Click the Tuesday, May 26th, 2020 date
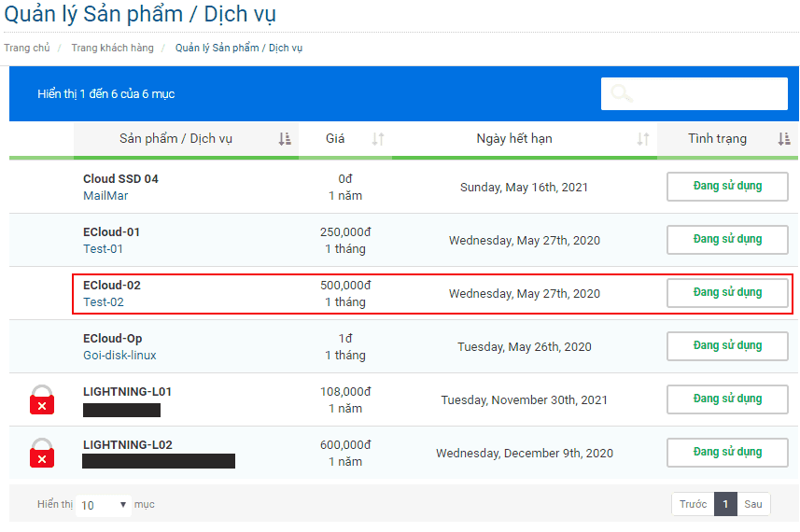 tap(525, 347)
